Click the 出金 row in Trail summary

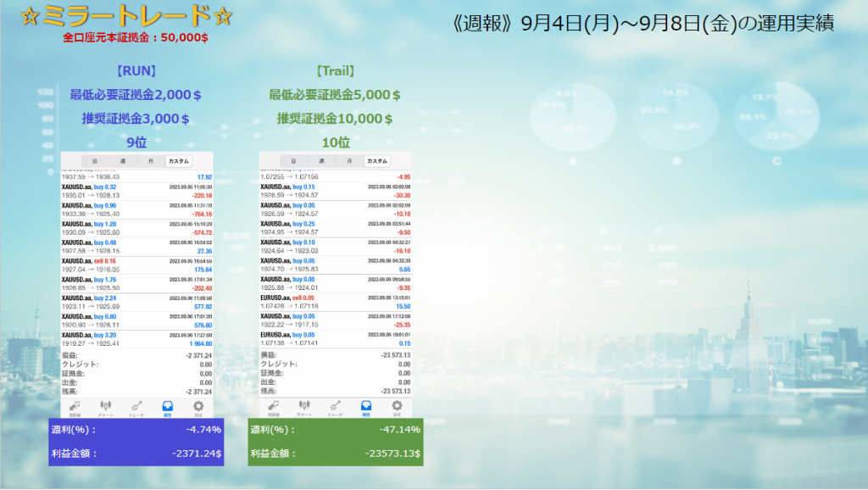coord(336,382)
